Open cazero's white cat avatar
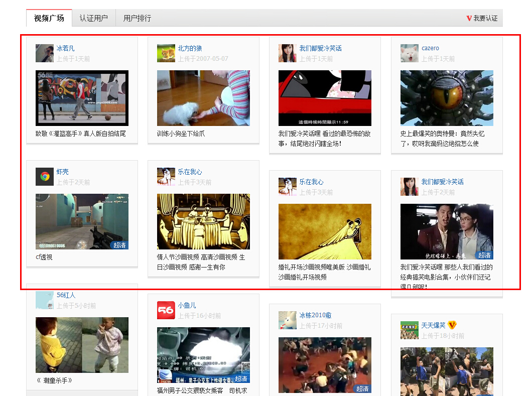532x396 pixels. (409, 53)
